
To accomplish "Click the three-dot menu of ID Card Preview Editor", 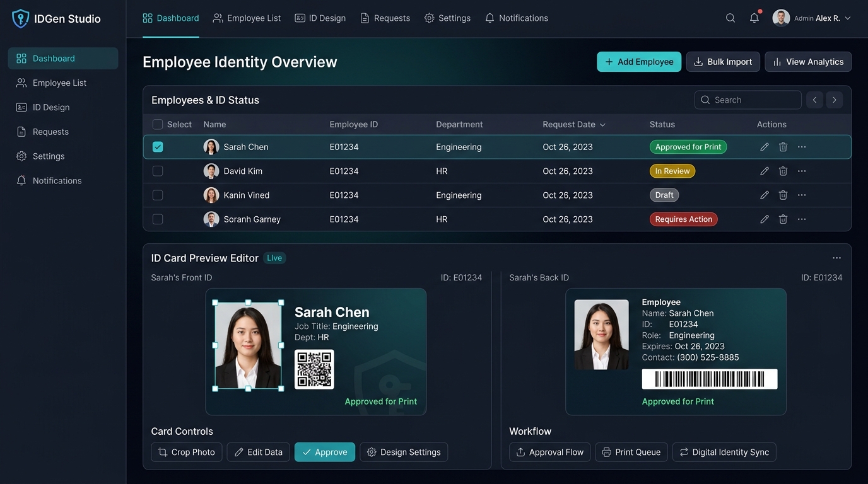I will 836,258.
